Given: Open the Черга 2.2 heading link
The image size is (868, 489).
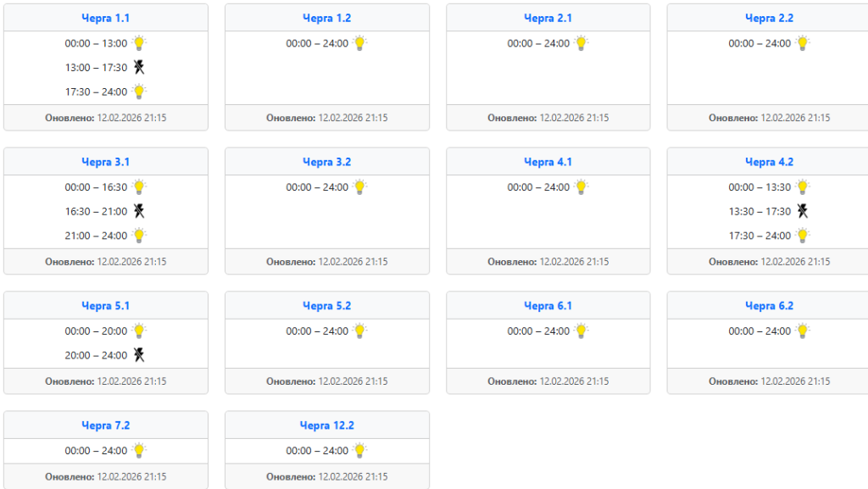Looking at the screenshot, I should pyautogui.click(x=770, y=19).
